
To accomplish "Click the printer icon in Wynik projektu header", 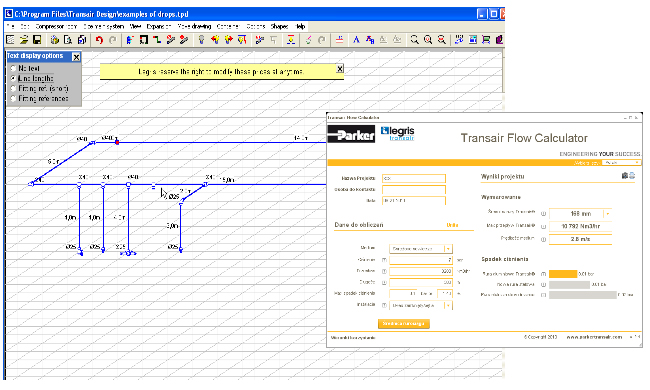I will pos(632,176).
